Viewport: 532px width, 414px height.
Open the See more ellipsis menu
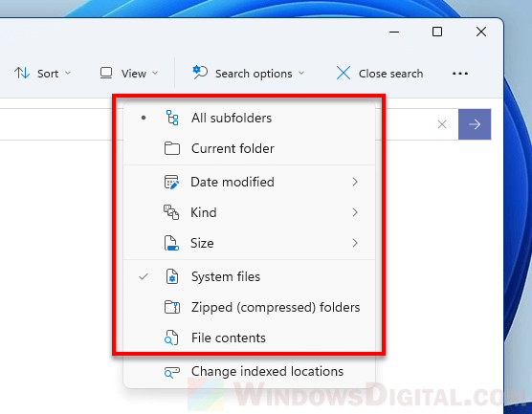(x=460, y=74)
